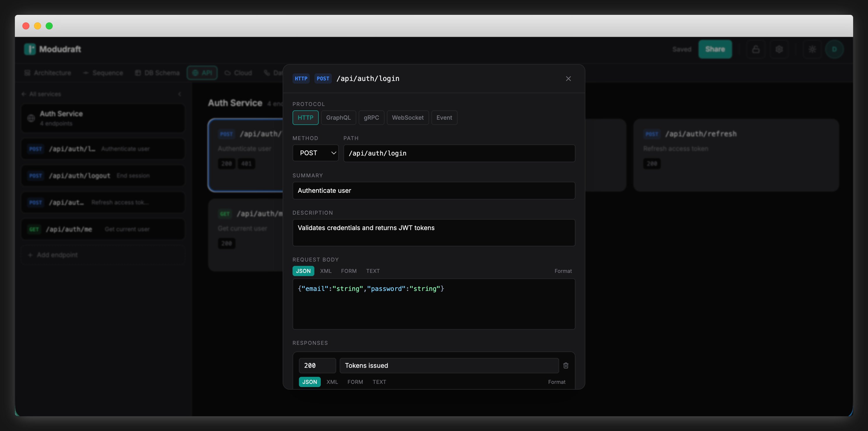Select JSON tab under Request Body
This screenshot has height=431, width=868.
tap(303, 271)
